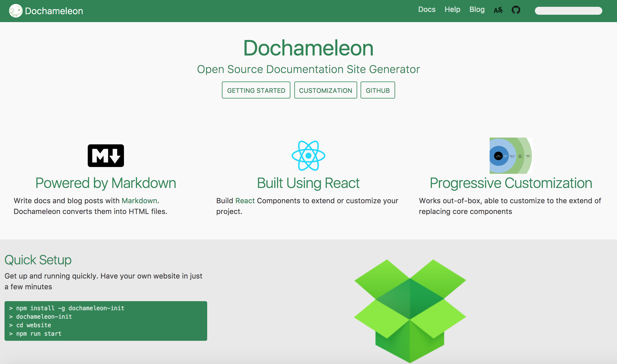Click the Quick Setup section heading
The image size is (617, 364).
38,260
